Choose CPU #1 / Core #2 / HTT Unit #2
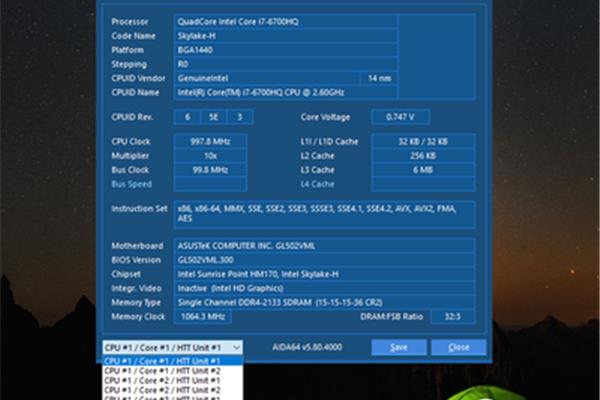600x400 pixels. [x=173, y=390]
